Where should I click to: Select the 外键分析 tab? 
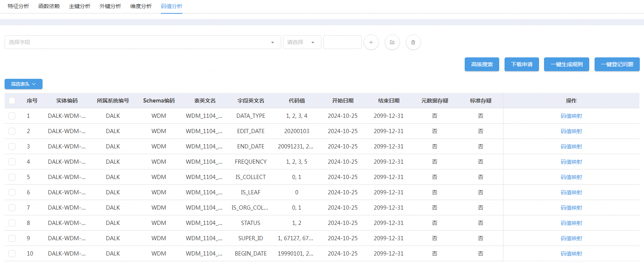pyautogui.click(x=110, y=6)
